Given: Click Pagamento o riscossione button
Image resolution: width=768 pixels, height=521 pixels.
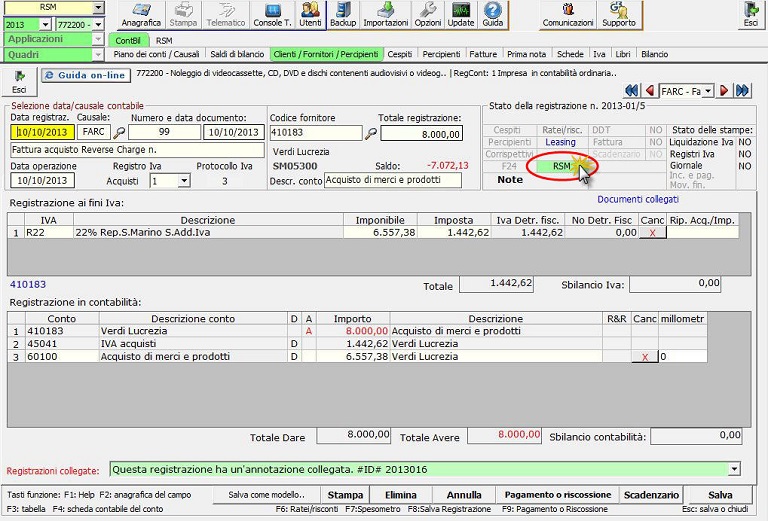Looking at the screenshot, I should click(558, 495).
